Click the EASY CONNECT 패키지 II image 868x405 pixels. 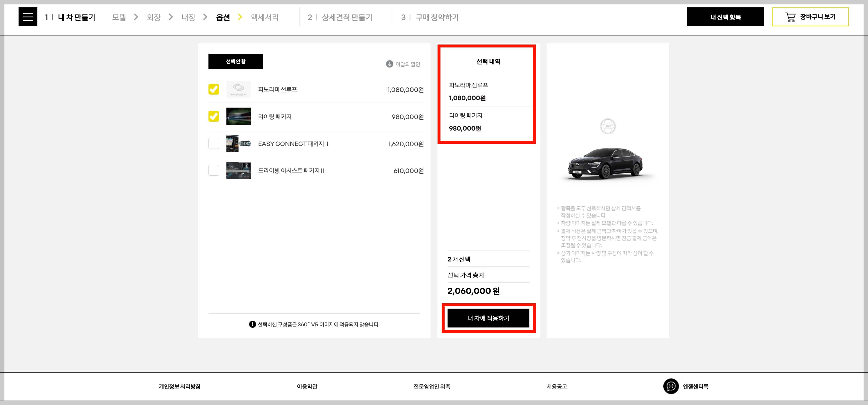238,143
